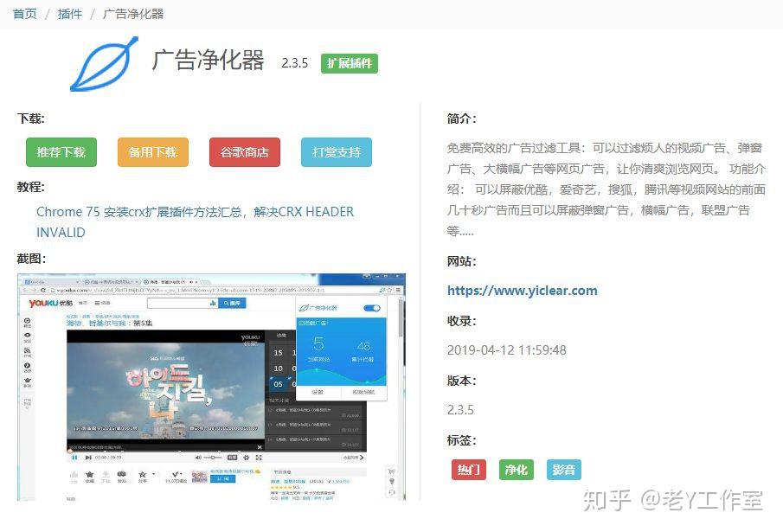Click the YOUKU logo in the screenshot
Viewport: 783px width, 532px height.
[50, 303]
